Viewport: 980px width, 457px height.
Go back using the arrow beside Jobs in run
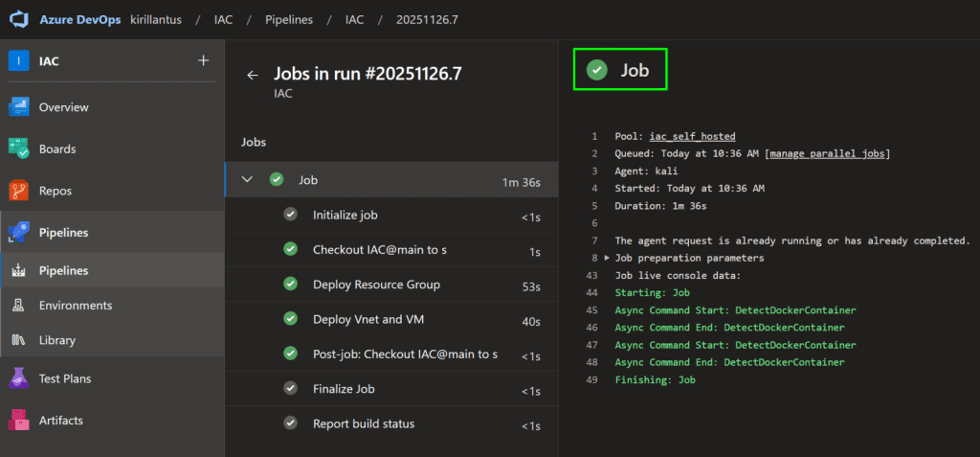point(253,75)
